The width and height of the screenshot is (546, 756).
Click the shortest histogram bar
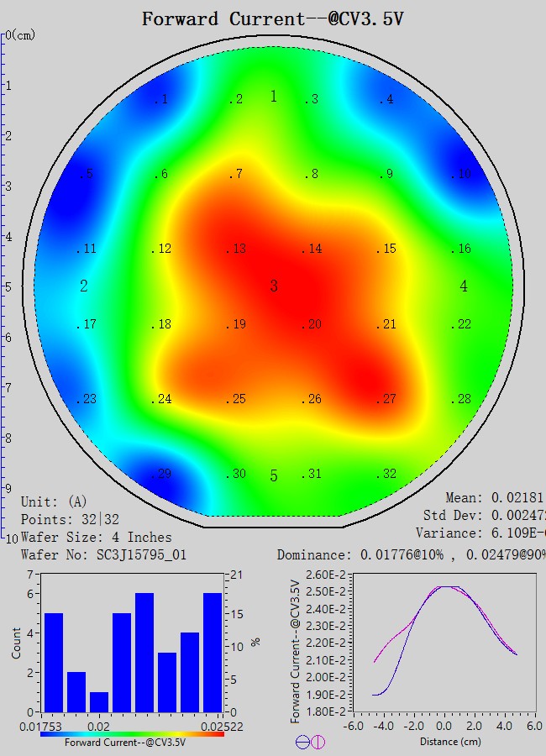click(x=99, y=701)
